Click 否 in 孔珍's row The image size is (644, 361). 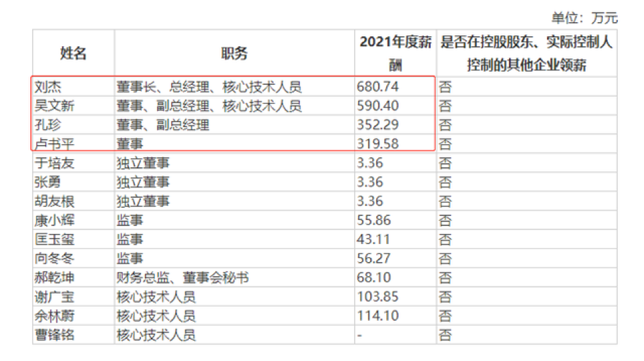point(446,125)
